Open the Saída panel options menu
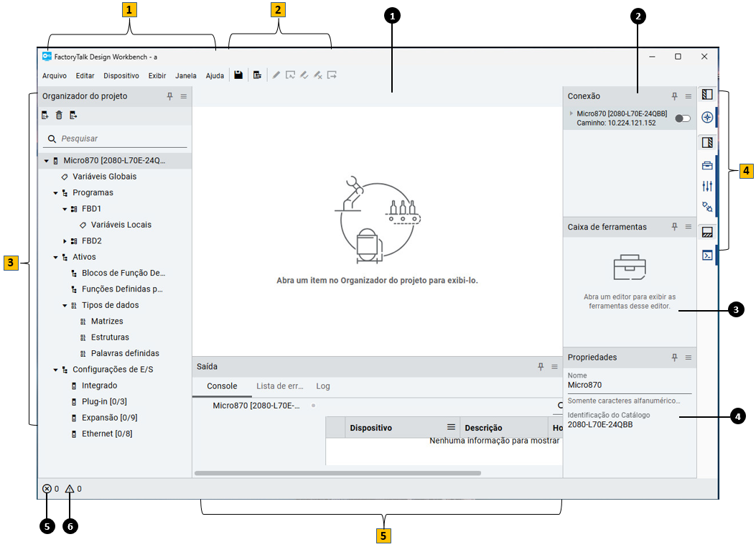The height and width of the screenshot is (547, 756). pos(554,366)
